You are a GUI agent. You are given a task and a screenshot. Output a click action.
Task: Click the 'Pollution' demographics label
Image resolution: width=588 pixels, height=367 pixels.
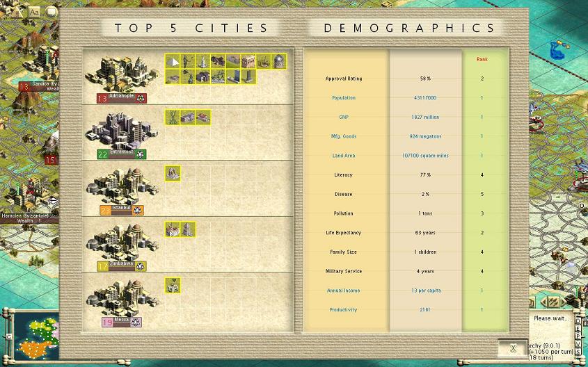(x=344, y=213)
